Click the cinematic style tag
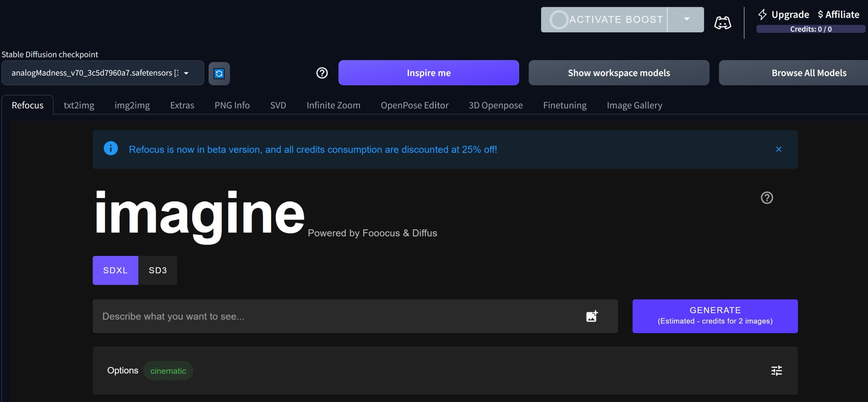The image size is (868, 402). pos(168,370)
